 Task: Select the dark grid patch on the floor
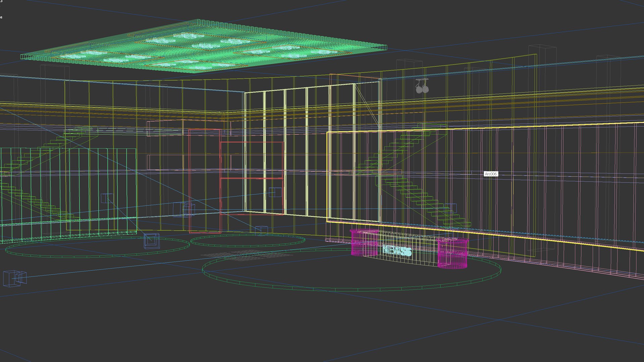pyautogui.click(x=247, y=255)
